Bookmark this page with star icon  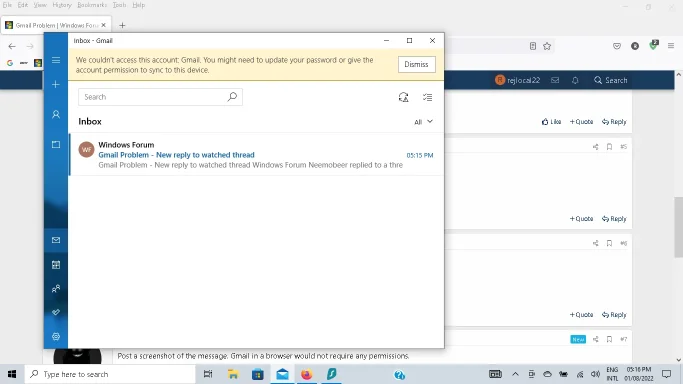[x=547, y=46]
